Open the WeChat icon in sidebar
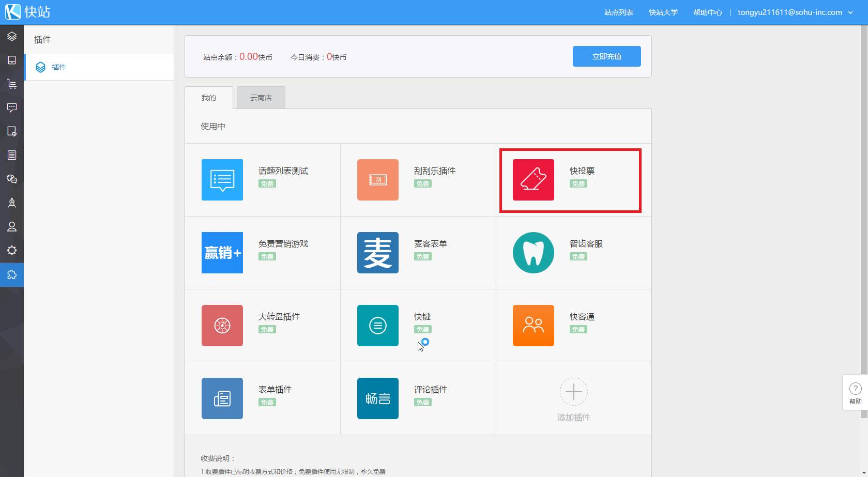 (x=12, y=179)
